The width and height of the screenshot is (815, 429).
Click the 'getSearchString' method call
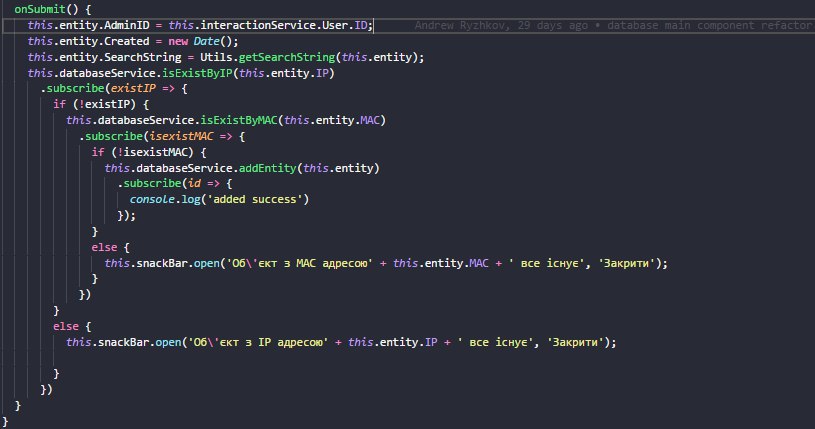coord(287,57)
